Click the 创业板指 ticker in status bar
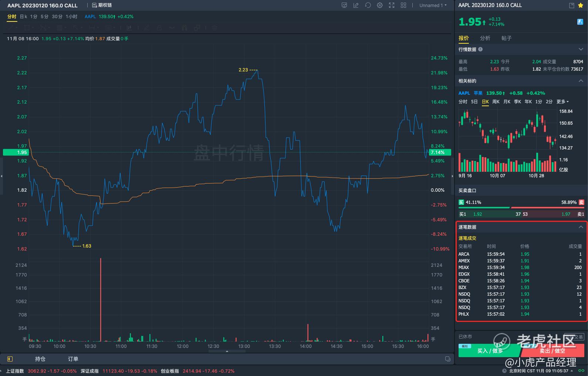Viewport: 588px width, 376px height. [197, 371]
